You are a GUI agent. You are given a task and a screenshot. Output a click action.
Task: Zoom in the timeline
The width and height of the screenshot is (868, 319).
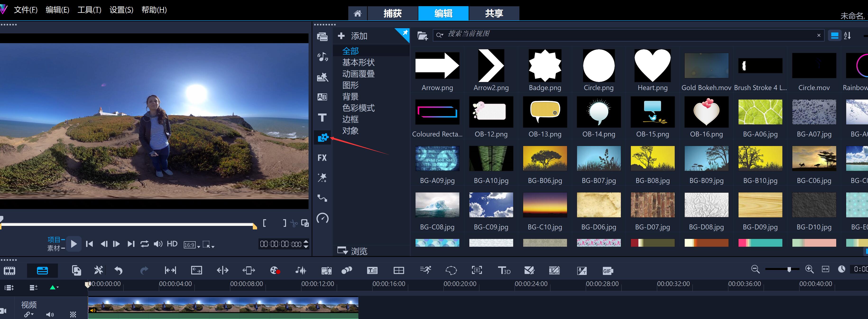click(809, 269)
